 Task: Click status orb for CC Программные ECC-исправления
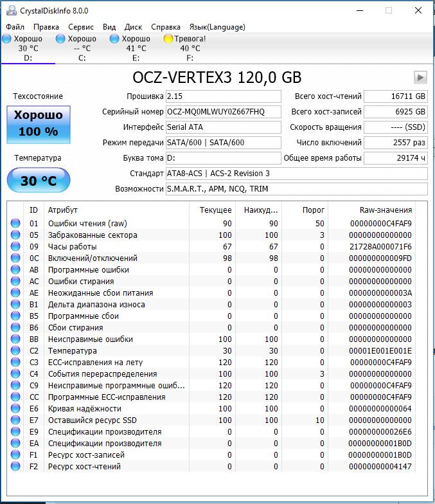[15, 397]
